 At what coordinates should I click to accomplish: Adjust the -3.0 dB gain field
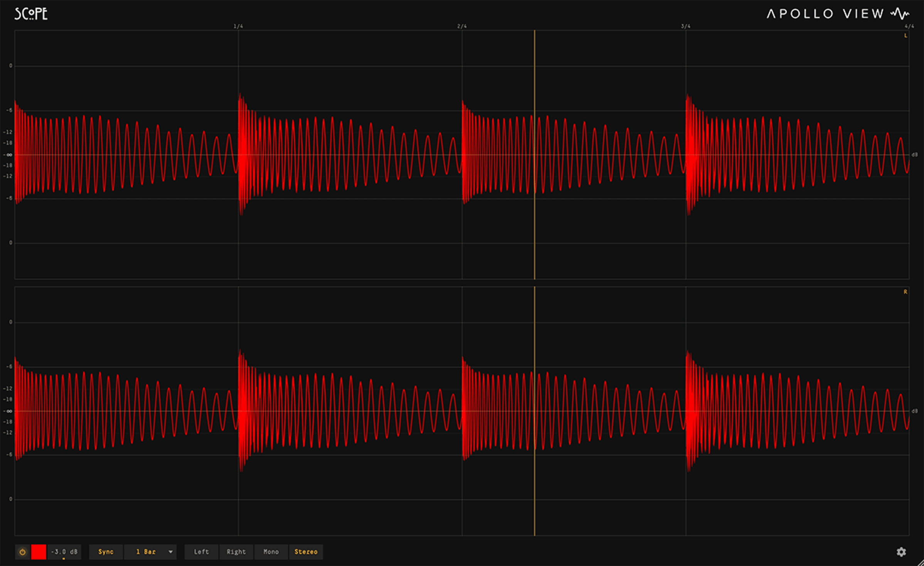click(x=64, y=552)
